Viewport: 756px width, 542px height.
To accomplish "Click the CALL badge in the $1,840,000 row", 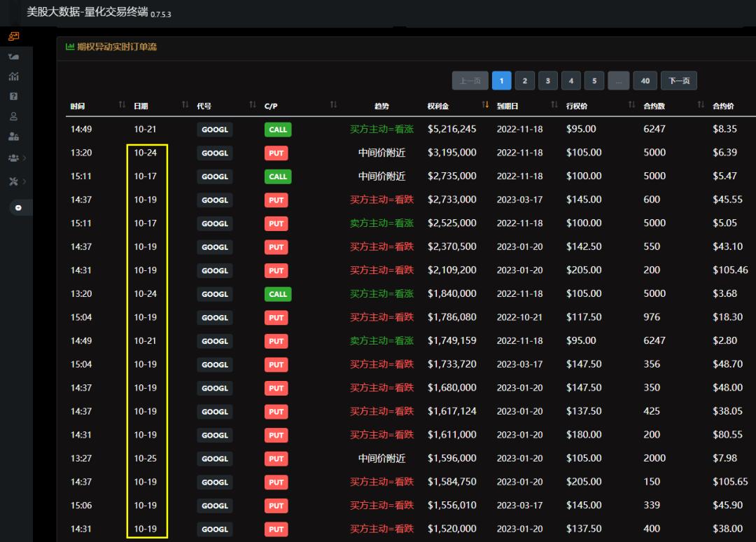I will (278, 294).
